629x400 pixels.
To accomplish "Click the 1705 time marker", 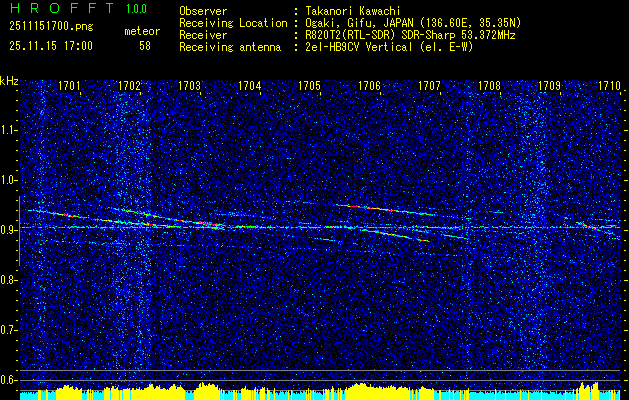I will [310, 85].
